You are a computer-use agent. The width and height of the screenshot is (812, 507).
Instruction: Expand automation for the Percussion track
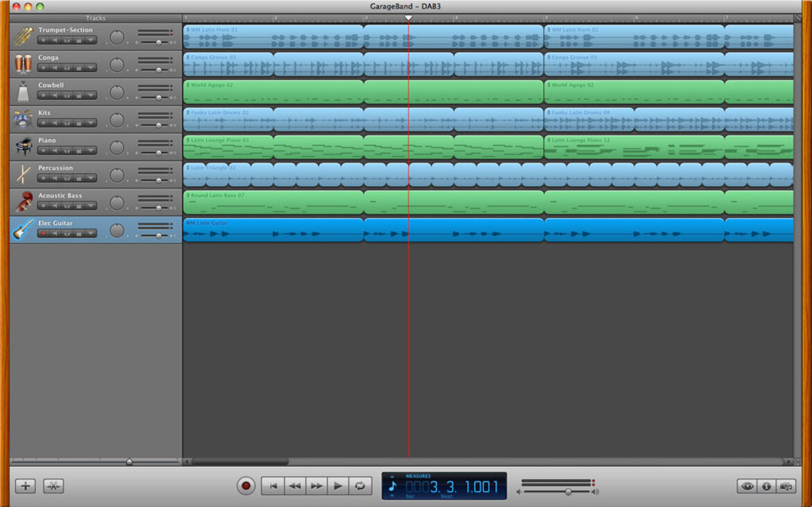pos(91,178)
